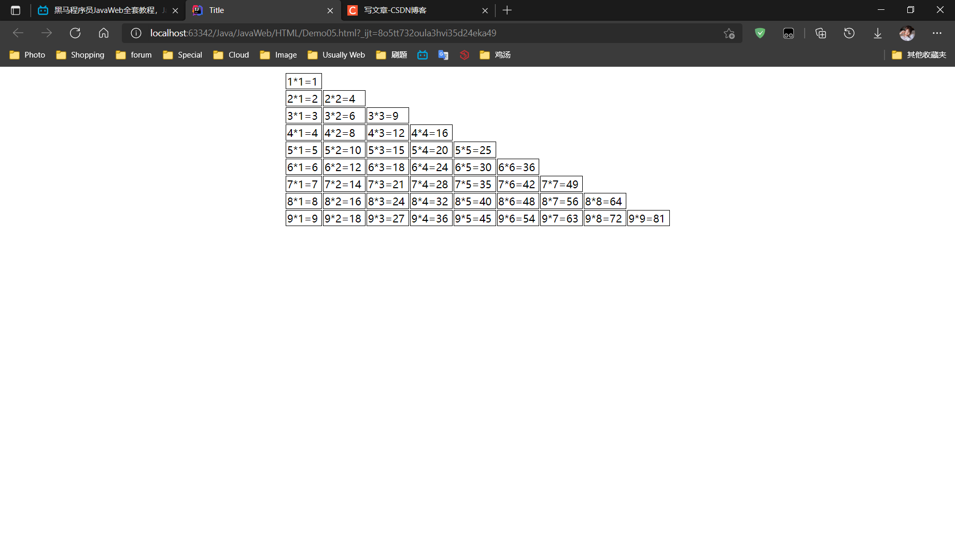Click the 4*2=8 table cell
Screen dimensions: 955x560
point(344,133)
